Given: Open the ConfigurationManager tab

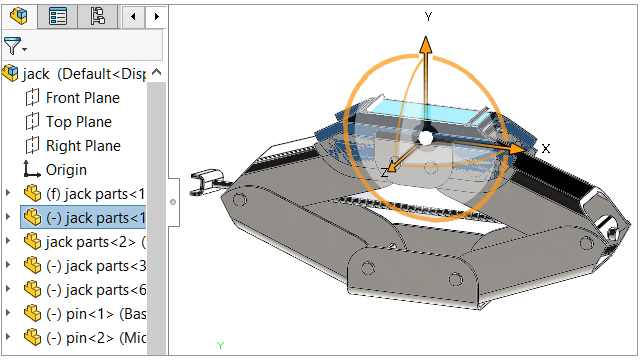Looking at the screenshot, I should [x=98, y=16].
